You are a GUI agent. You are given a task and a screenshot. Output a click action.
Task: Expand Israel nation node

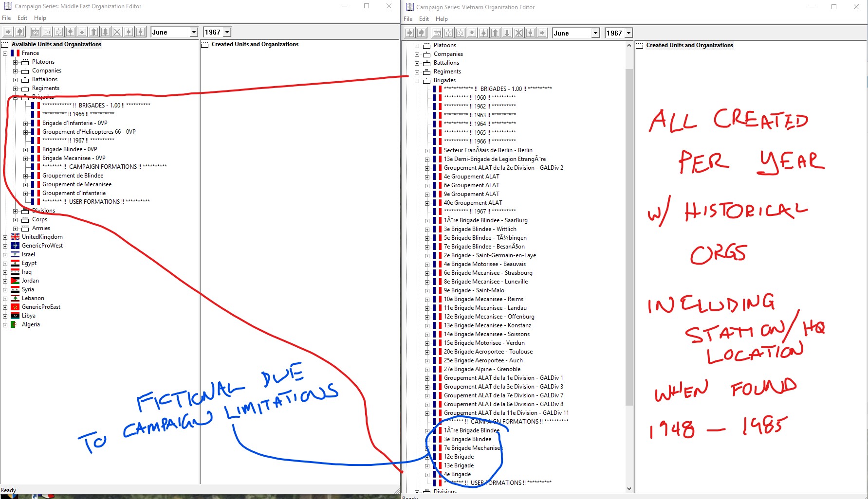tap(5, 254)
